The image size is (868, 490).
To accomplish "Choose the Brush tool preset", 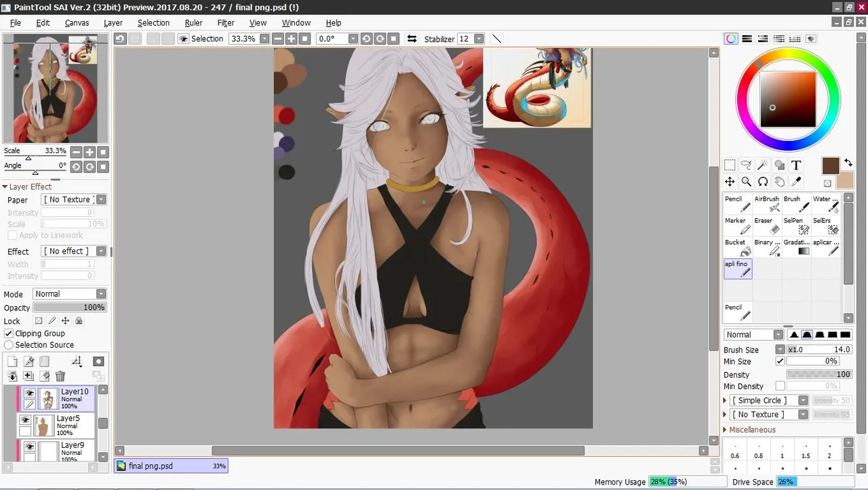I will pyautogui.click(x=796, y=204).
